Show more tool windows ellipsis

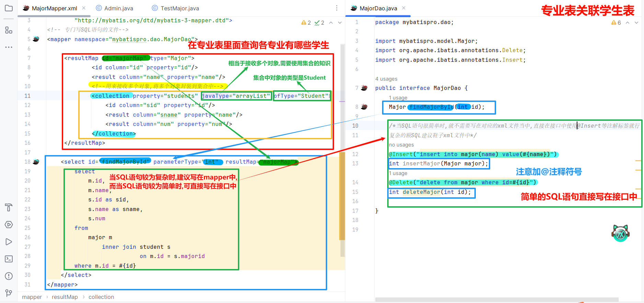pos(9,47)
